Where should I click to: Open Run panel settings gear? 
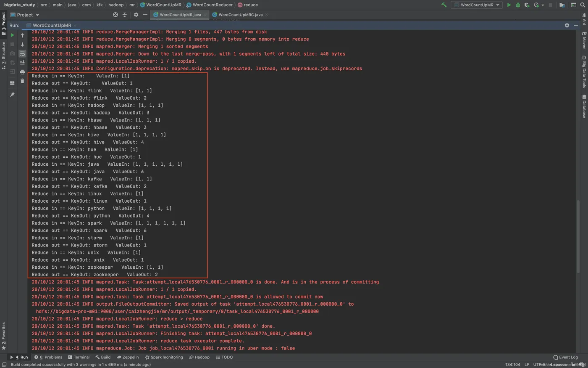567,25
